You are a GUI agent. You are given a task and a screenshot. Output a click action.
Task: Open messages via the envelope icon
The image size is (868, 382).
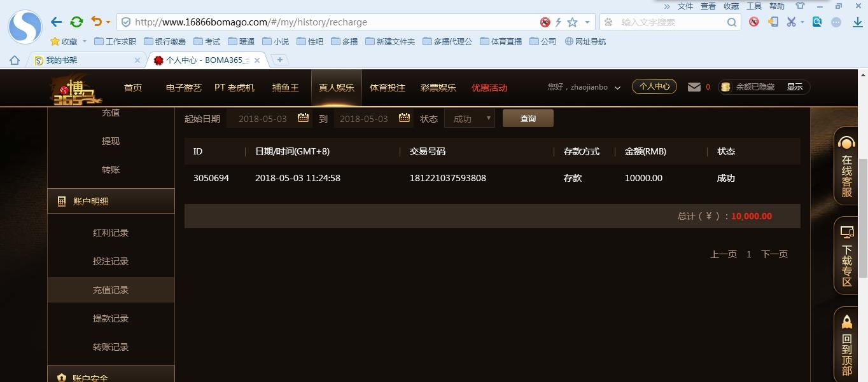coord(694,87)
